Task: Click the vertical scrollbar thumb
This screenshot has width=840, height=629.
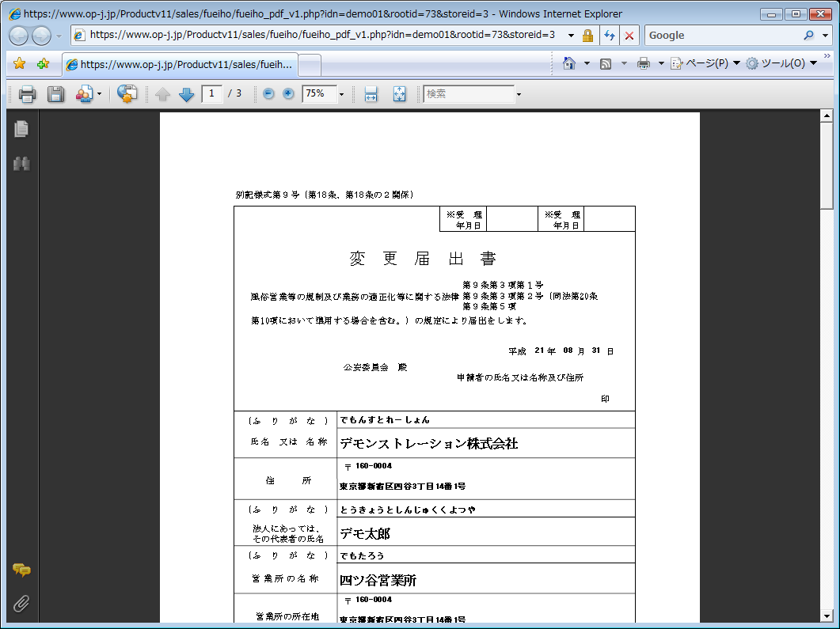Action: point(827,166)
